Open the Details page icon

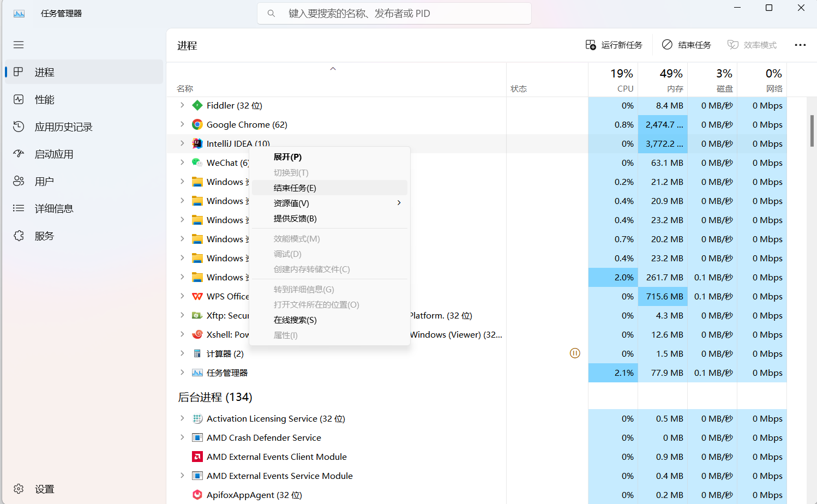click(19, 208)
